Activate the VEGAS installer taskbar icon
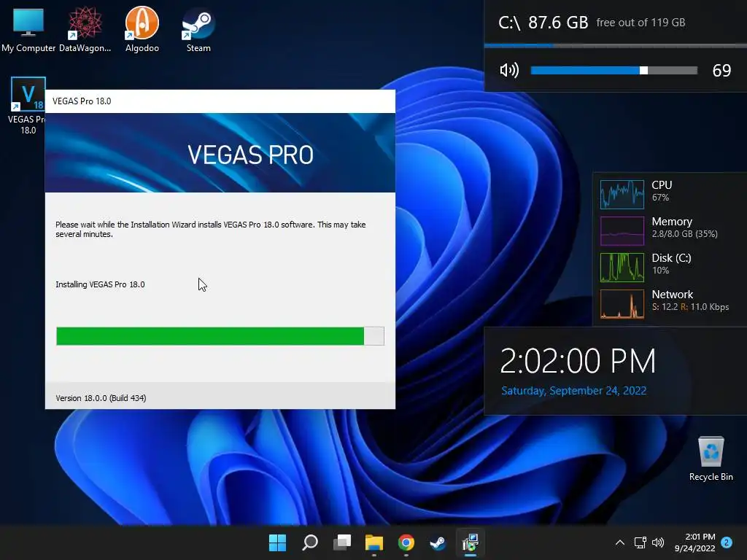The width and height of the screenshot is (747, 560). [471, 542]
